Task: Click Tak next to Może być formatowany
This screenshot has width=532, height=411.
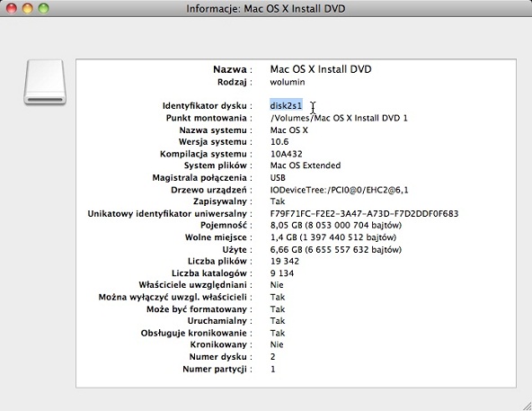Action: pos(278,309)
